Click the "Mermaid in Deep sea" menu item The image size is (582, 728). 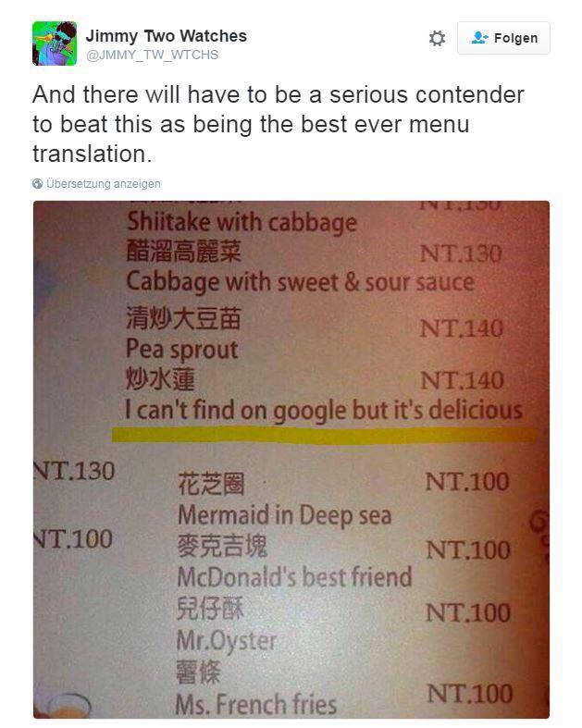pos(284,514)
